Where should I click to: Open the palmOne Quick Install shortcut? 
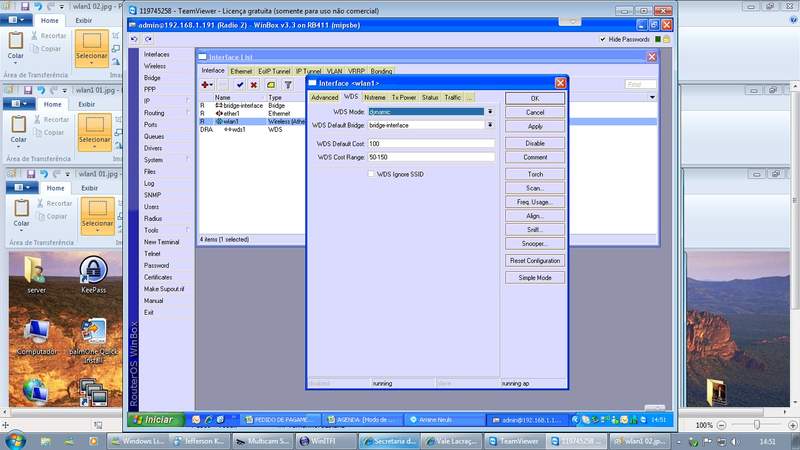tap(94, 341)
